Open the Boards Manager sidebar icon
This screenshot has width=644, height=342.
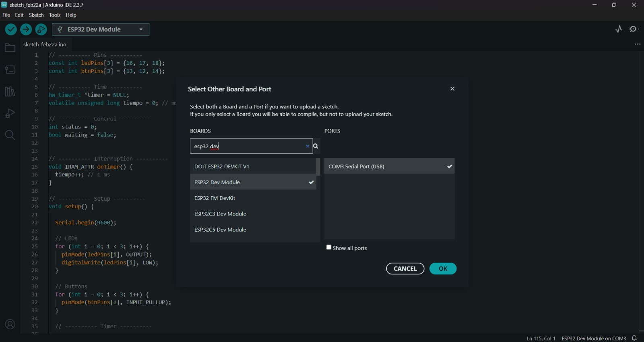pyautogui.click(x=10, y=70)
